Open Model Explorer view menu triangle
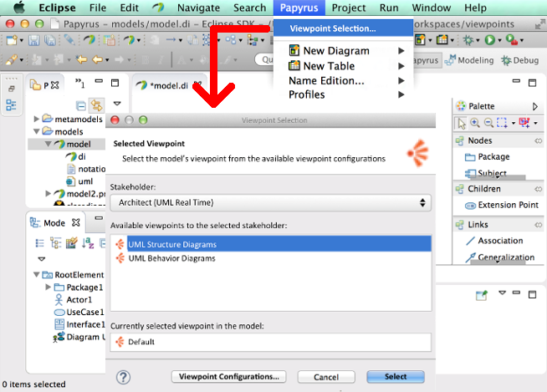 click(42, 259)
